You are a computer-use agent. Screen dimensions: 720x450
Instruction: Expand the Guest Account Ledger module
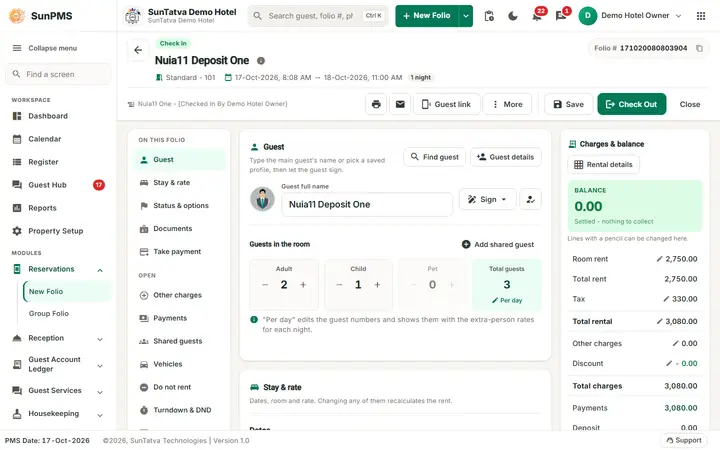click(x=100, y=366)
